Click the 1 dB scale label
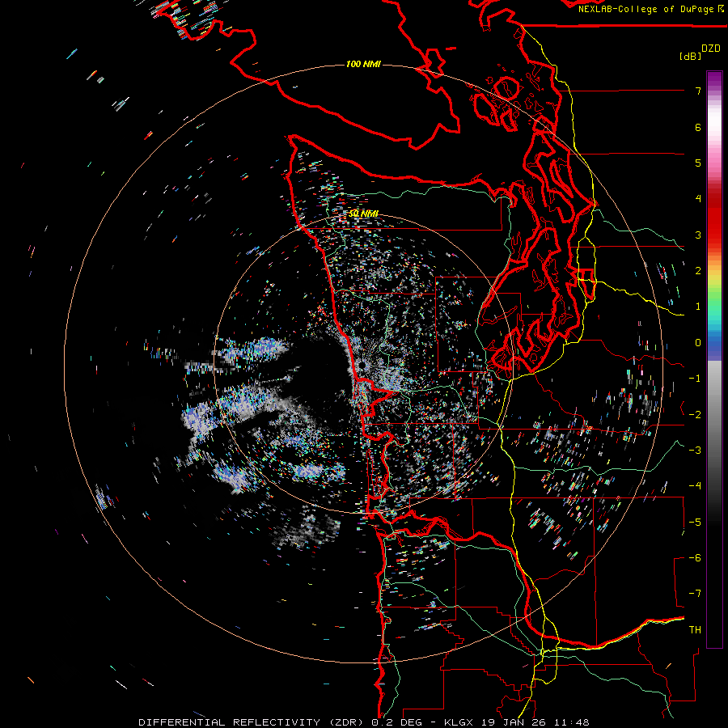The width and height of the screenshot is (728, 728). (698, 307)
